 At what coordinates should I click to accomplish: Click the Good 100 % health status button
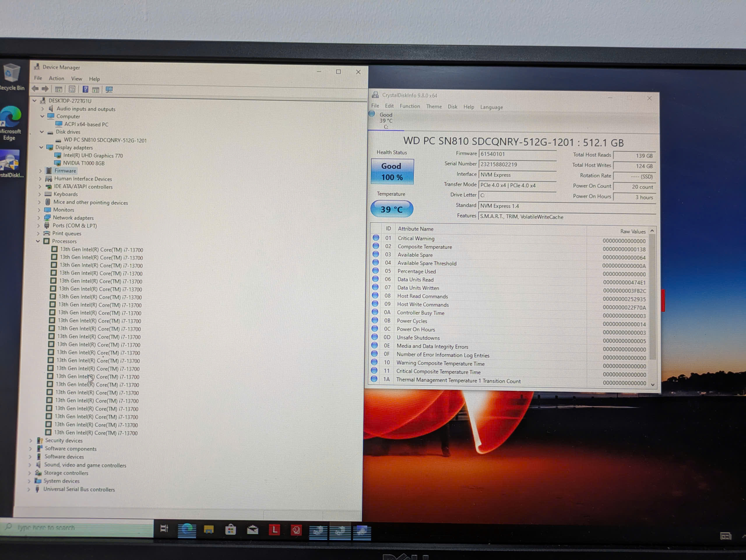click(392, 172)
